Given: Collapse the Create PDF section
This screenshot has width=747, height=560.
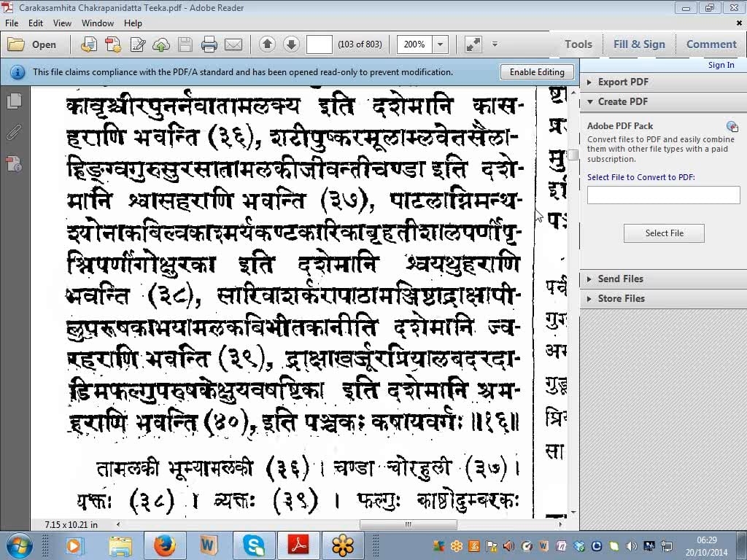Looking at the screenshot, I should 622,101.
